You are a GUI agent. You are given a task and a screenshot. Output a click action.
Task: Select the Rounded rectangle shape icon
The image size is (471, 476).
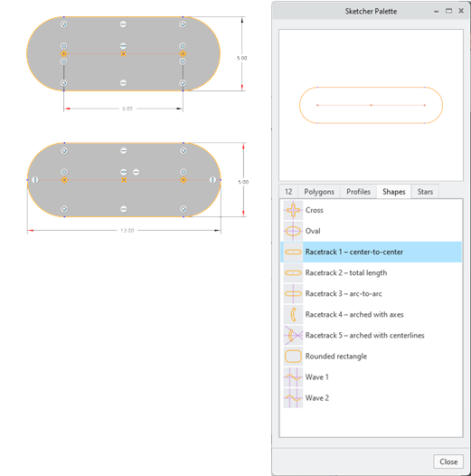[293, 356]
